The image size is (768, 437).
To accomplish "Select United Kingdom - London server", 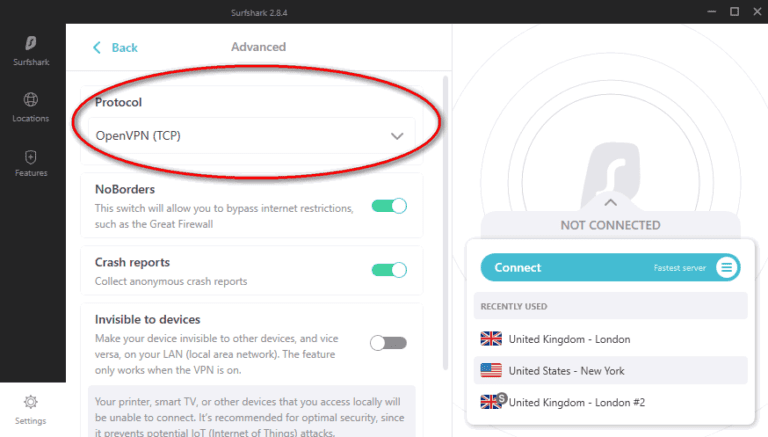I will click(569, 339).
